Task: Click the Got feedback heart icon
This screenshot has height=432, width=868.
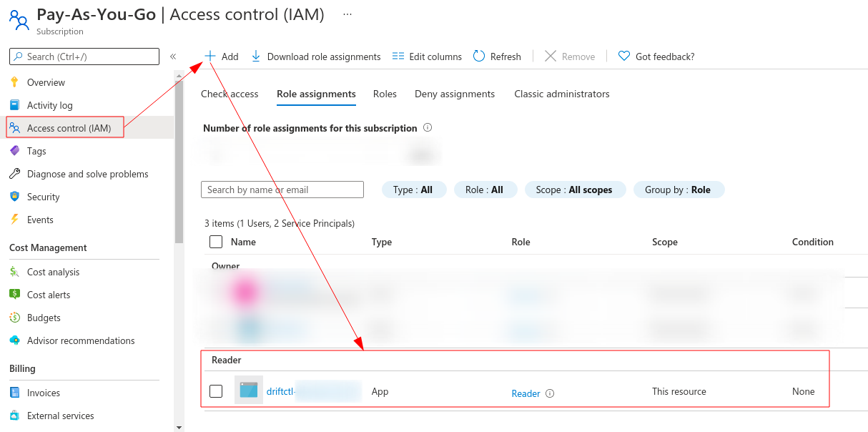Action: [x=624, y=56]
